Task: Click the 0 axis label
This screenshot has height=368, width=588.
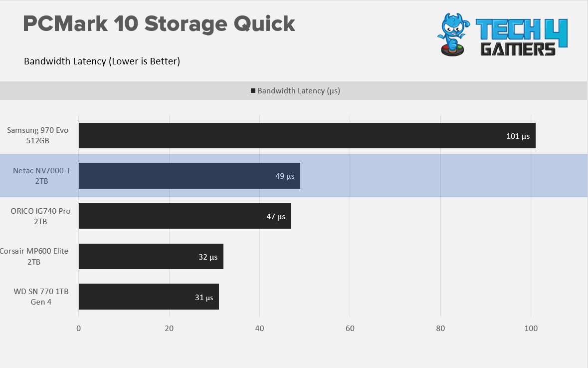Action: pyautogui.click(x=78, y=328)
